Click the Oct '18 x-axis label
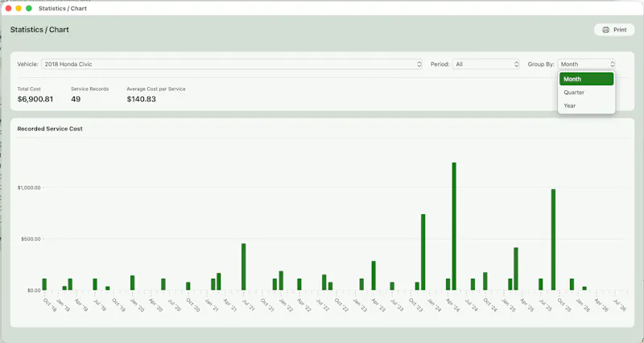644x343 pixels. pos(50,305)
